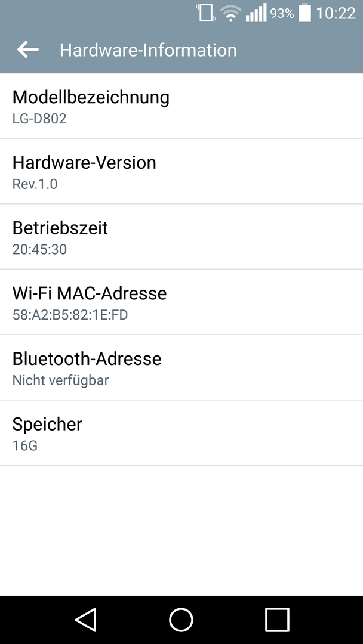Tap the battery icon in status bar
Screen dimensions: 363x644
click(x=304, y=13)
